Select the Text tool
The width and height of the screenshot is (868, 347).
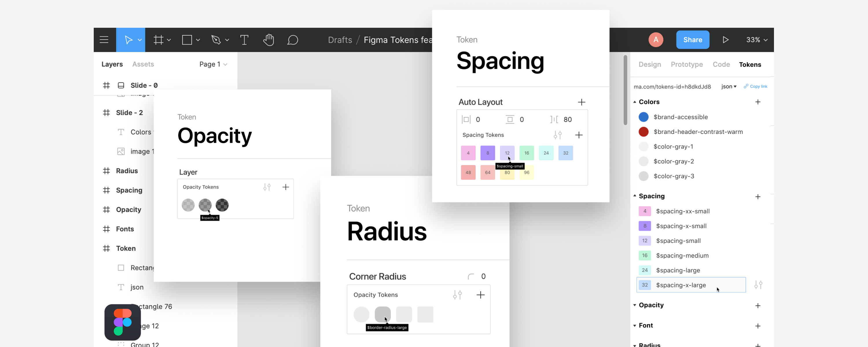point(244,39)
